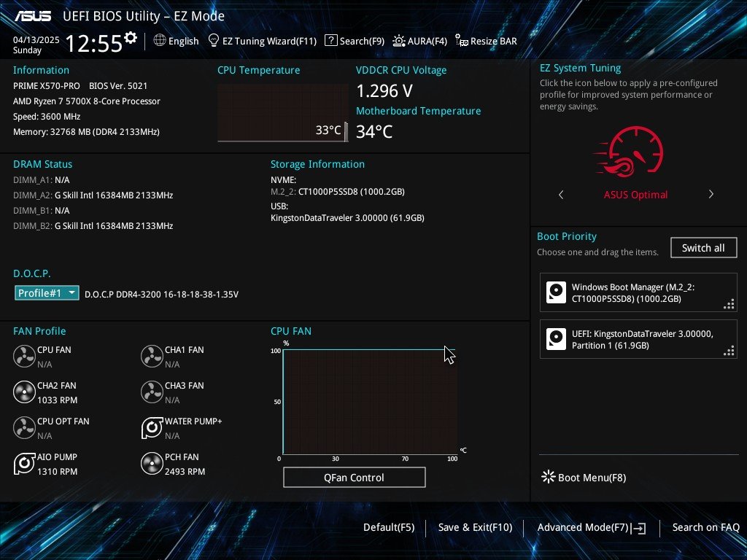Select the Windows Boot Manager boot entry

638,292
